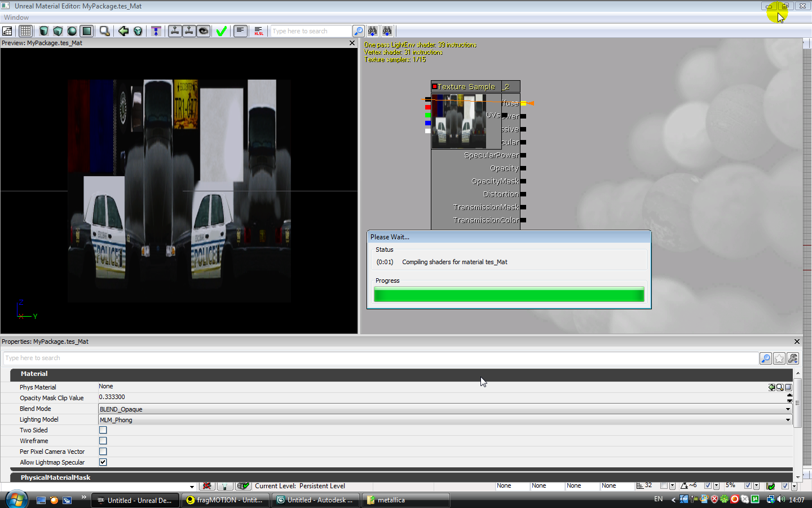Switch to Untitled - Unreal Development Kit taskbar button

click(135, 500)
